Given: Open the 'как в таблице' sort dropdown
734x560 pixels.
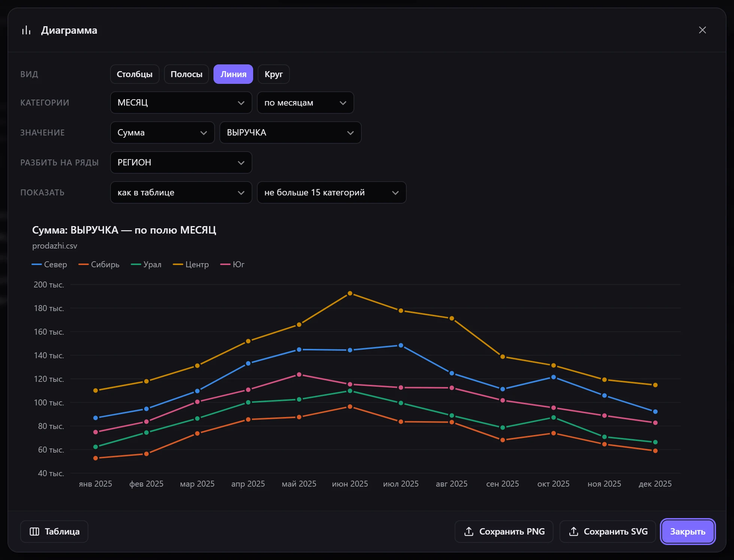Looking at the screenshot, I should [181, 192].
